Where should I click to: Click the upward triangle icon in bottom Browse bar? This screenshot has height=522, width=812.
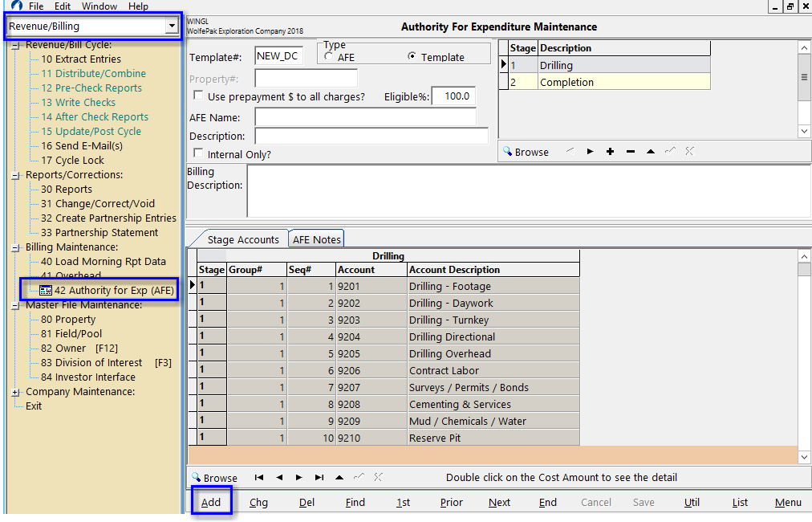pos(340,477)
